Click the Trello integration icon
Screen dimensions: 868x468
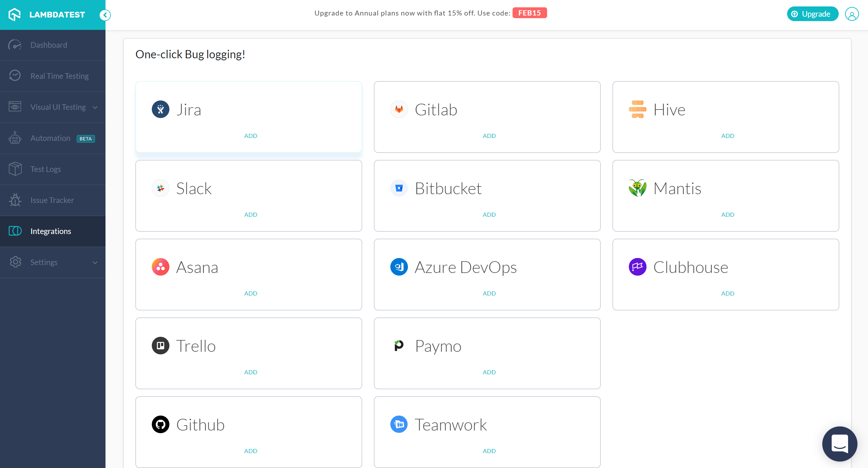(x=161, y=346)
